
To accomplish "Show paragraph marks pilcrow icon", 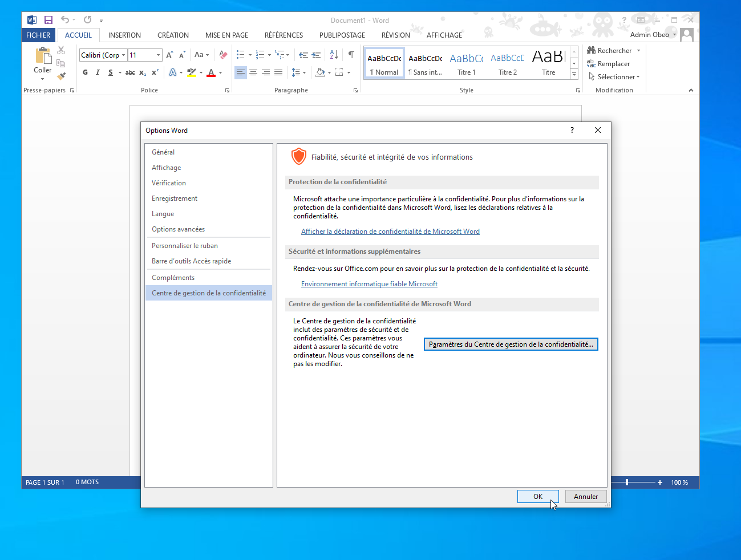I will point(351,55).
